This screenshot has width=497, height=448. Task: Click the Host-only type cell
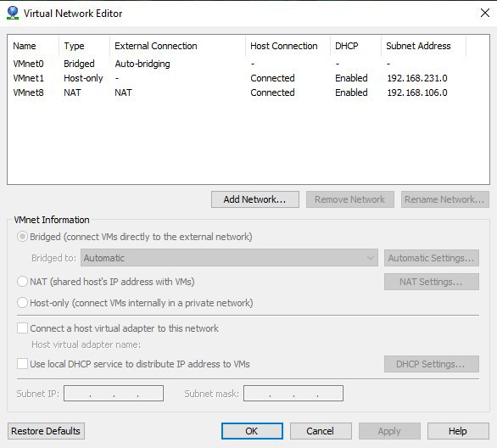pyautogui.click(x=83, y=78)
